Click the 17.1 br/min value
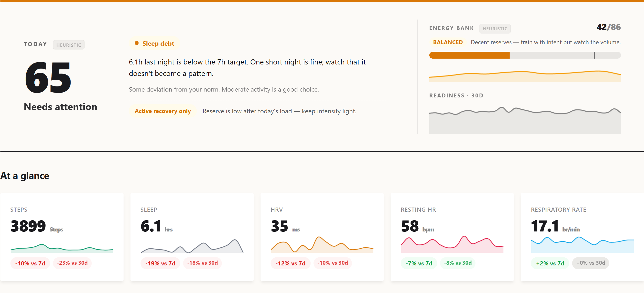 pyautogui.click(x=555, y=226)
